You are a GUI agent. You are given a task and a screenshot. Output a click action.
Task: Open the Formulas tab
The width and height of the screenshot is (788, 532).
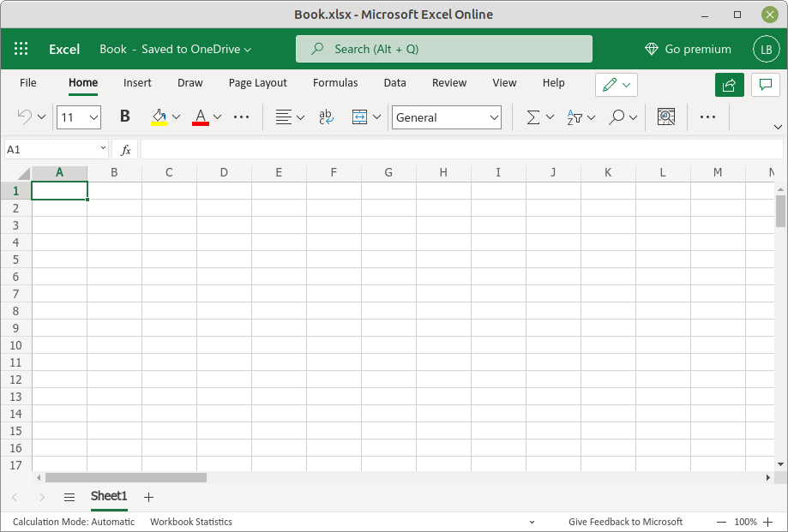pos(335,83)
